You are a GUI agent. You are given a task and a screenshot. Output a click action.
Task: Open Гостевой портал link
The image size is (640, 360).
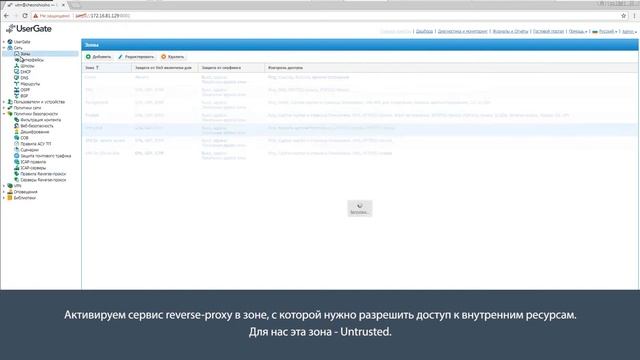pos(548,31)
